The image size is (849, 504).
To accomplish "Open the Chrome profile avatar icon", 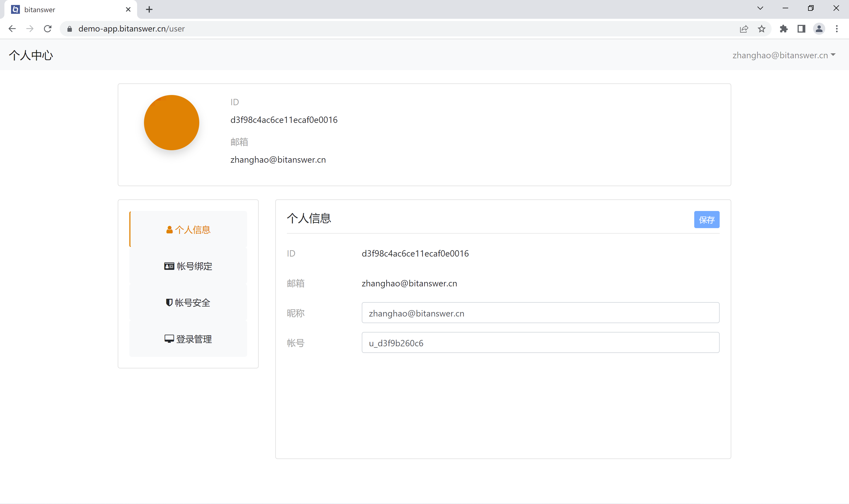I will [x=819, y=29].
